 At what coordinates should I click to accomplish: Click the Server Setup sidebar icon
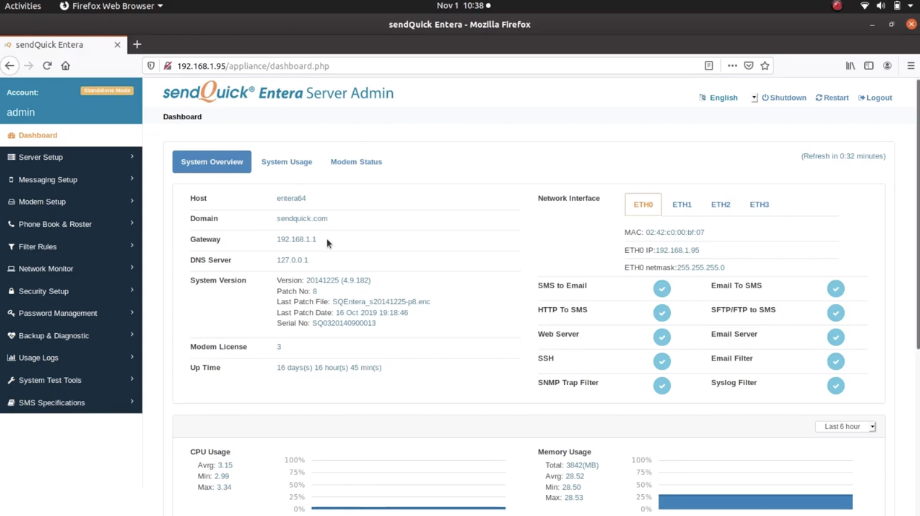(11, 157)
